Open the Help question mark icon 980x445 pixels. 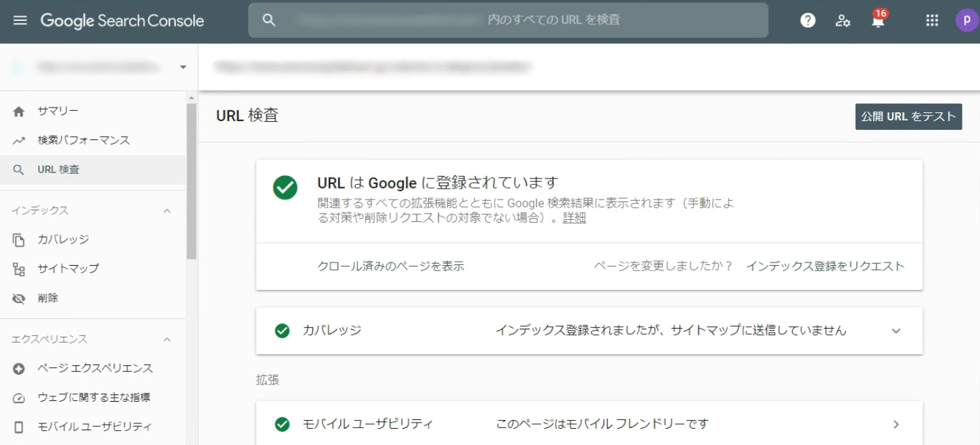pos(808,20)
